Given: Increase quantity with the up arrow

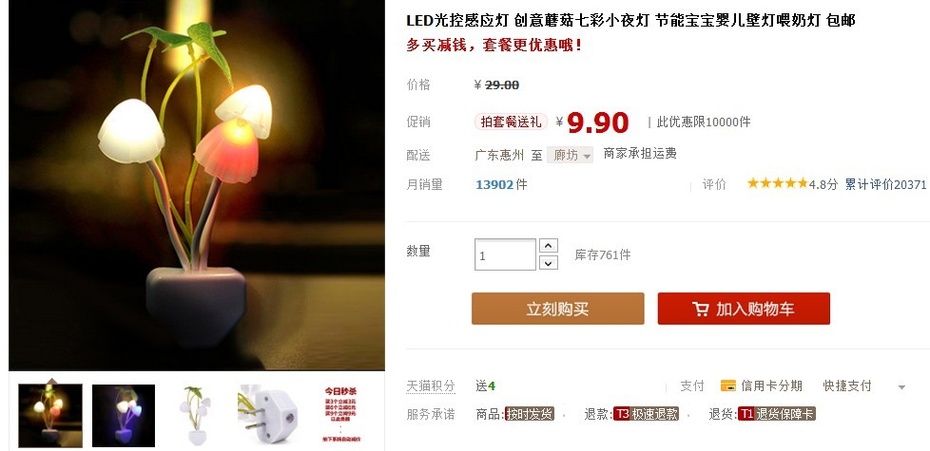Looking at the screenshot, I should (548, 245).
